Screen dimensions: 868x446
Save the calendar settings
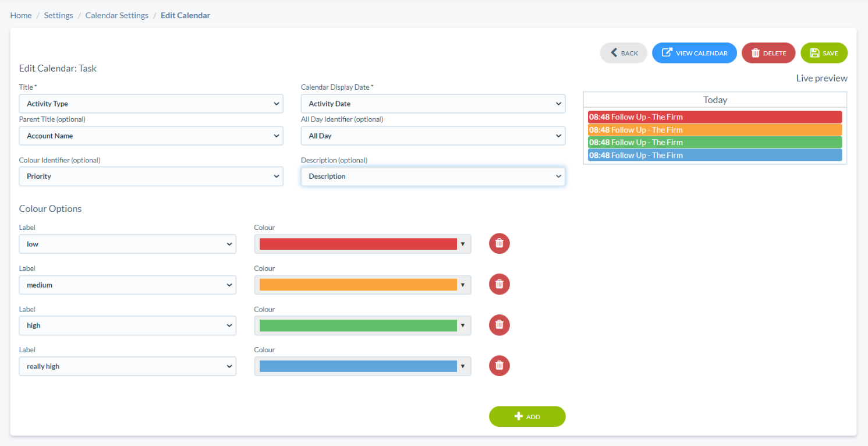point(824,53)
